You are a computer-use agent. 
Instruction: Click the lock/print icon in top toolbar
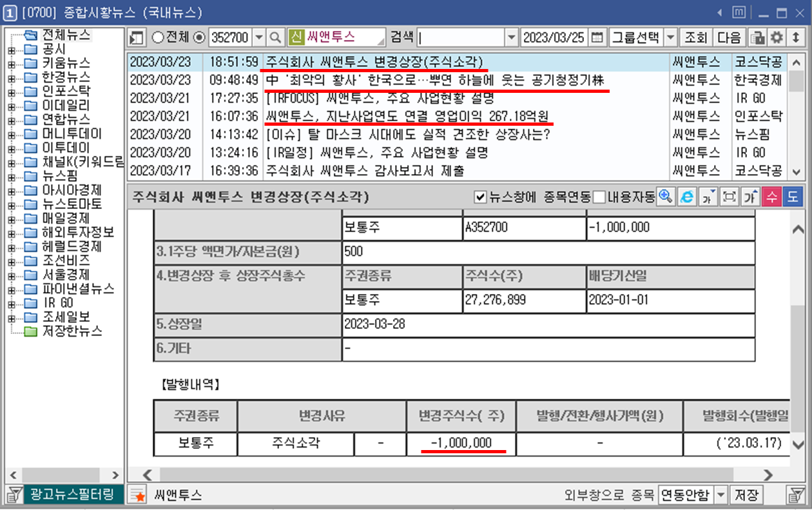coord(757,37)
